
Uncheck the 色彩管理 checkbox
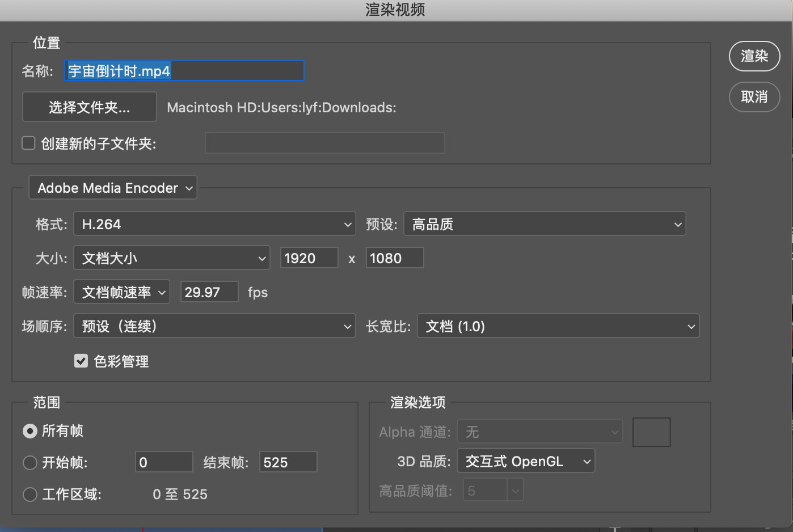[81, 361]
